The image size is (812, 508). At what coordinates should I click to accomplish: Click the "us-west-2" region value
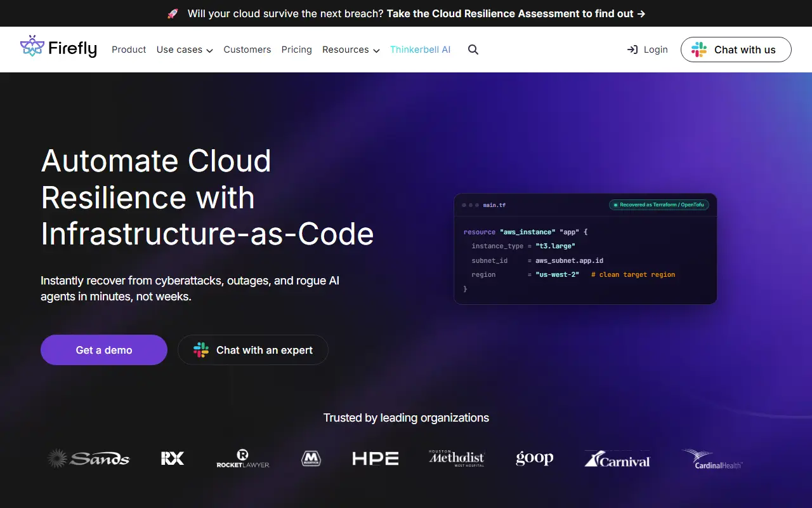click(x=557, y=274)
